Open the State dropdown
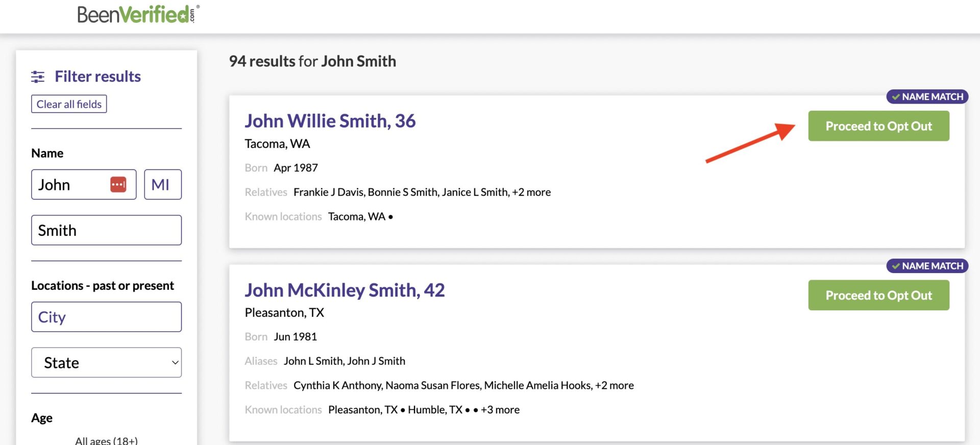The height and width of the screenshot is (445, 980). pos(106,363)
